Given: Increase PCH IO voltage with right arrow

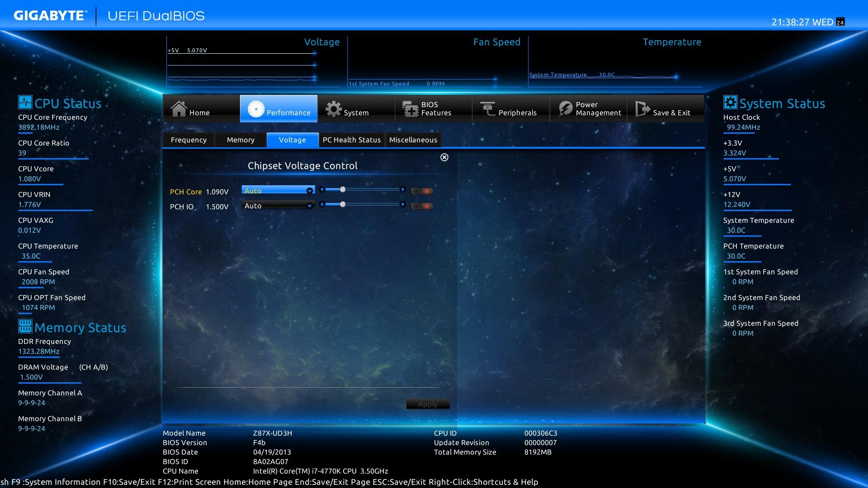Looking at the screenshot, I should (402, 204).
